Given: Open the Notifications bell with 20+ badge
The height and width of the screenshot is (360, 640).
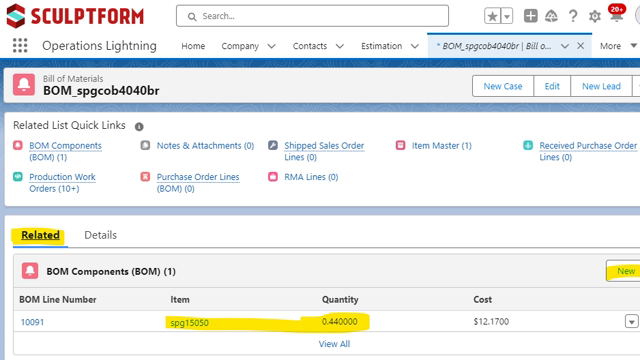Looking at the screenshot, I should click(616, 14).
